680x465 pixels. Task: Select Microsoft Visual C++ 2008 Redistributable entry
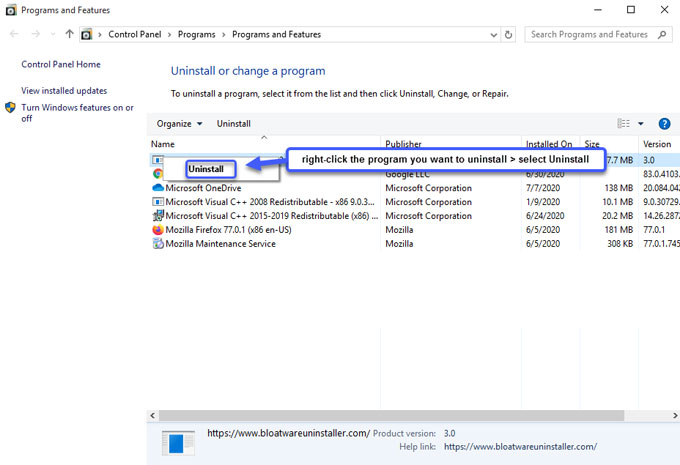click(270, 202)
